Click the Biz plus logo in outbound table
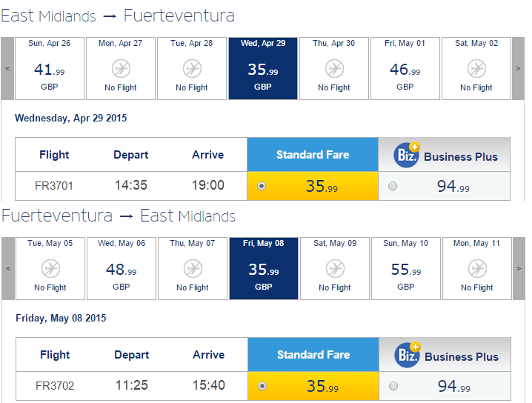Image resolution: width=532 pixels, height=403 pixels. (x=407, y=155)
